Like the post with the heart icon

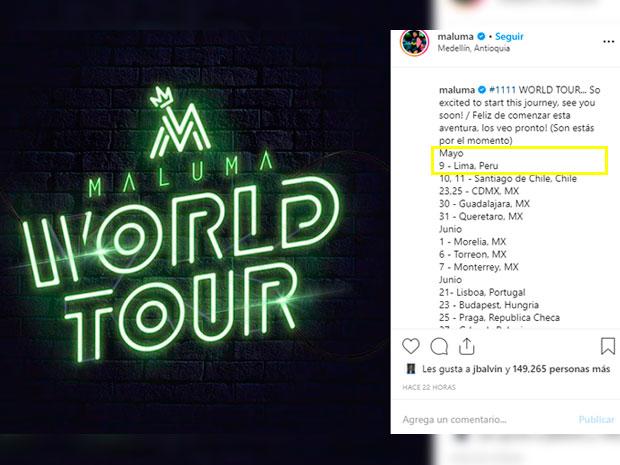pyautogui.click(x=410, y=346)
